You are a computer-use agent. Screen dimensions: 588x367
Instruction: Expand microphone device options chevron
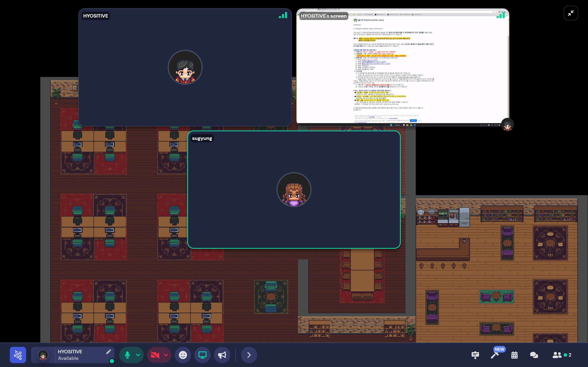click(x=138, y=355)
